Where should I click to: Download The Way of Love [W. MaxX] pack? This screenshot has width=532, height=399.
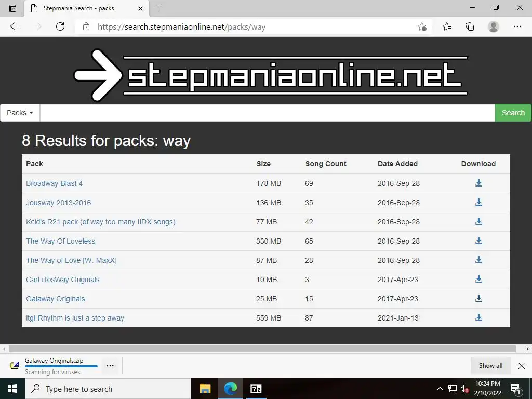coord(478,260)
